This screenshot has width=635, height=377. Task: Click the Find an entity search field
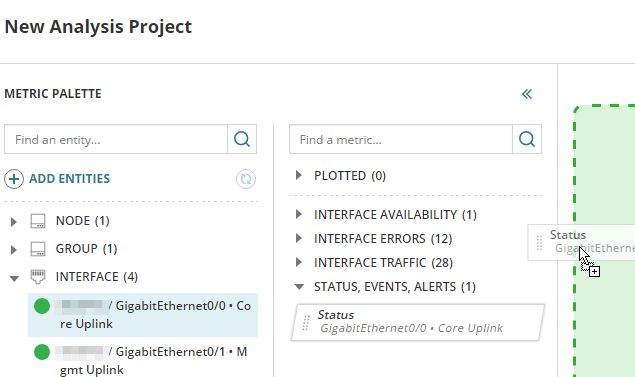[x=116, y=139]
